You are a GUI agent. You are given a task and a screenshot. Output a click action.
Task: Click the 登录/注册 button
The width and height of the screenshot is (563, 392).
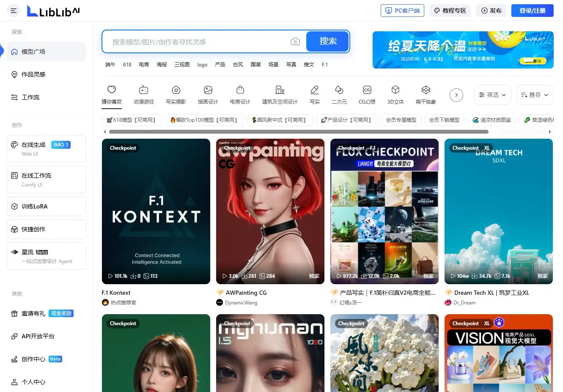coord(532,11)
